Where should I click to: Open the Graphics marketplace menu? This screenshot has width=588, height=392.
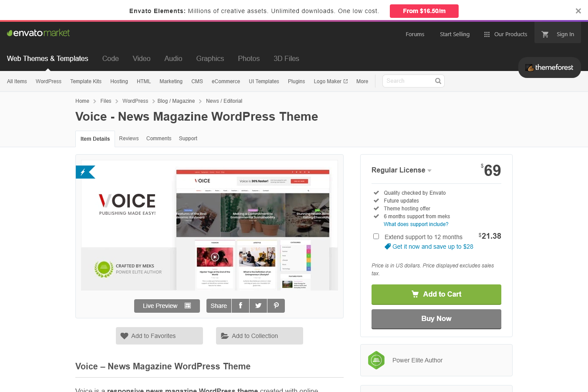[x=210, y=58]
